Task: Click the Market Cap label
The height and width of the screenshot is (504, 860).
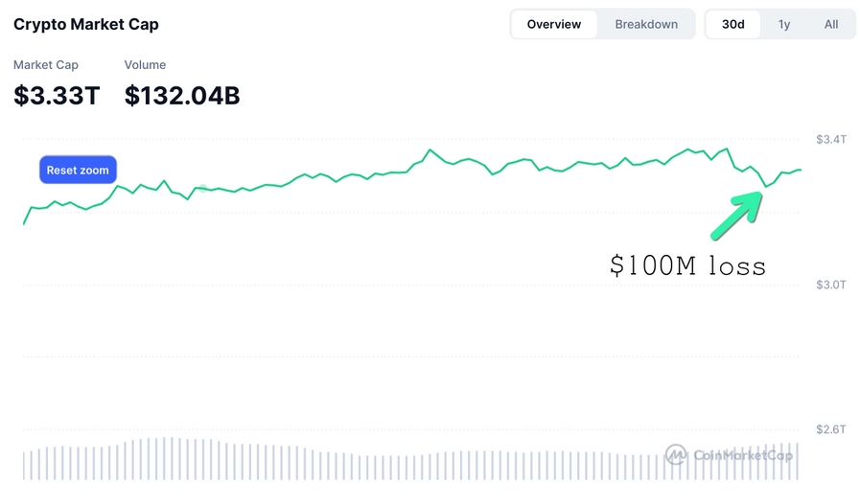Action: (45, 65)
